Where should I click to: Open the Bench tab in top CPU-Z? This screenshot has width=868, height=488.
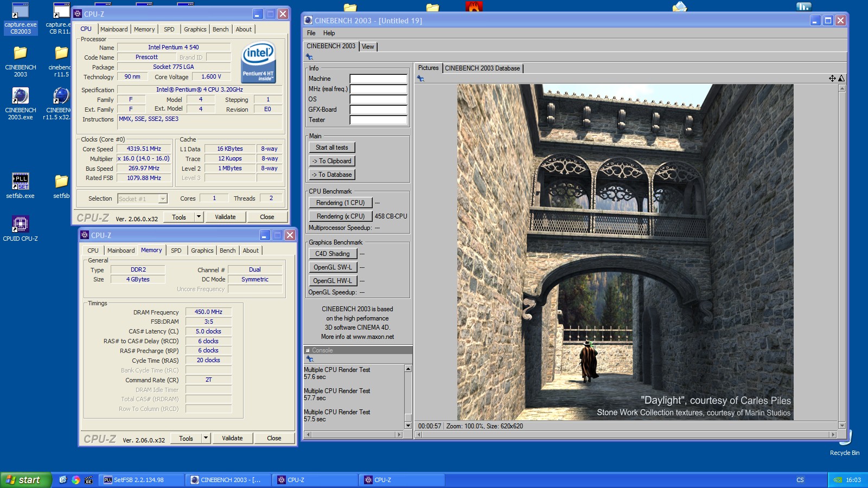[x=221, y=29]
